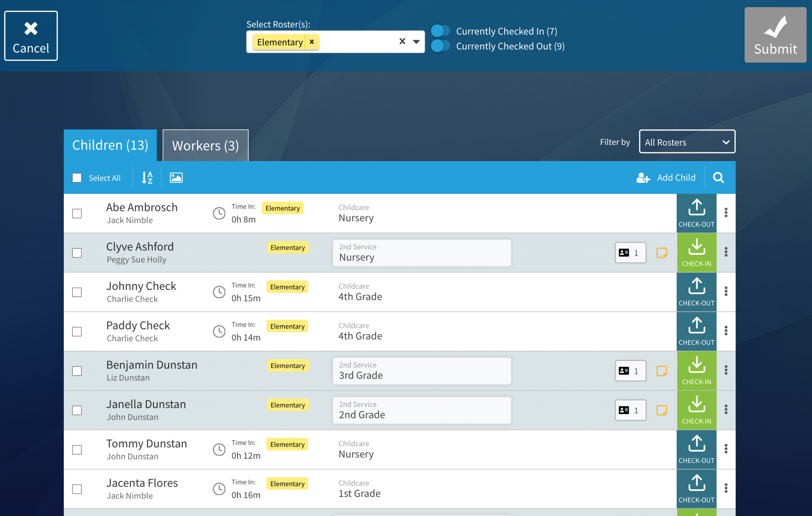Click Check-Out for Tommy Dunstan

(696, 449)
